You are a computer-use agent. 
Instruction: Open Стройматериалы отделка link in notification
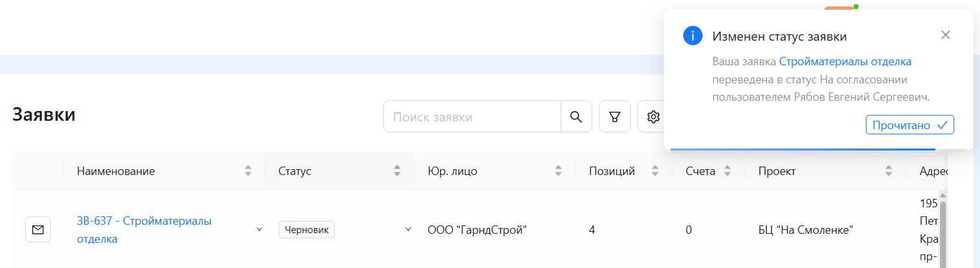click(x=845, y=62)
